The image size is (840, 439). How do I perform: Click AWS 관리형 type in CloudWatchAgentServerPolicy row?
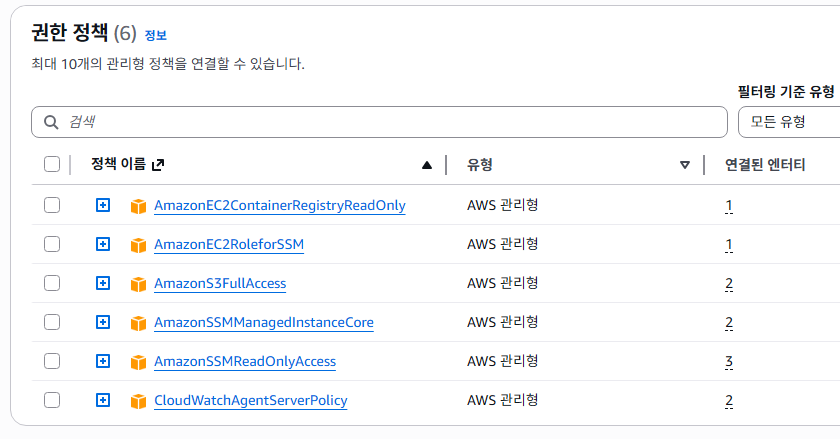click(x=502, y=400)
